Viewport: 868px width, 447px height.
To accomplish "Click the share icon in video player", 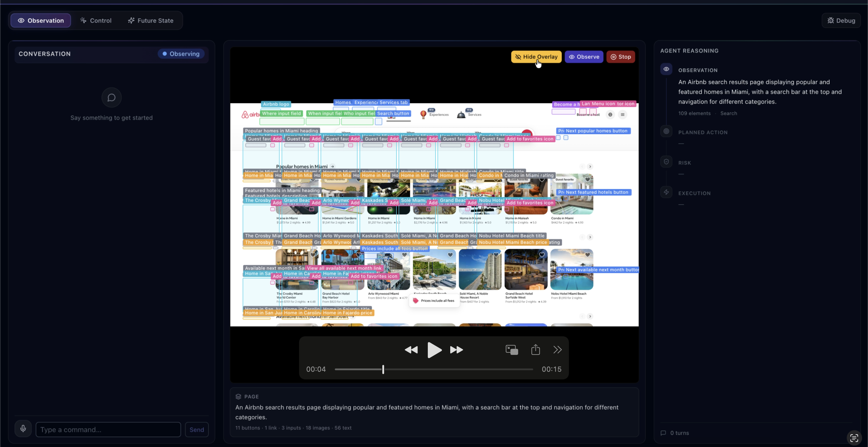I will tap(536, 350).
